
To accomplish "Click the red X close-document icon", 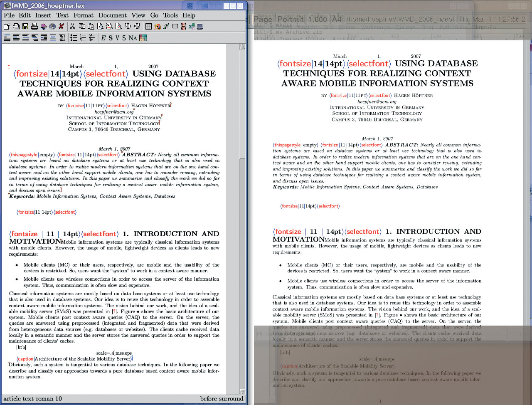I will tap(62, 26).
